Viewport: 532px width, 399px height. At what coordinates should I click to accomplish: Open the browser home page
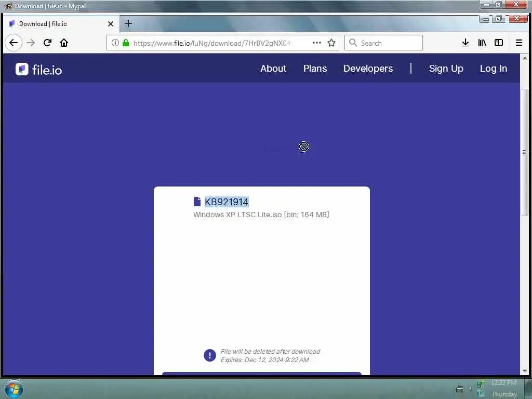64,43
